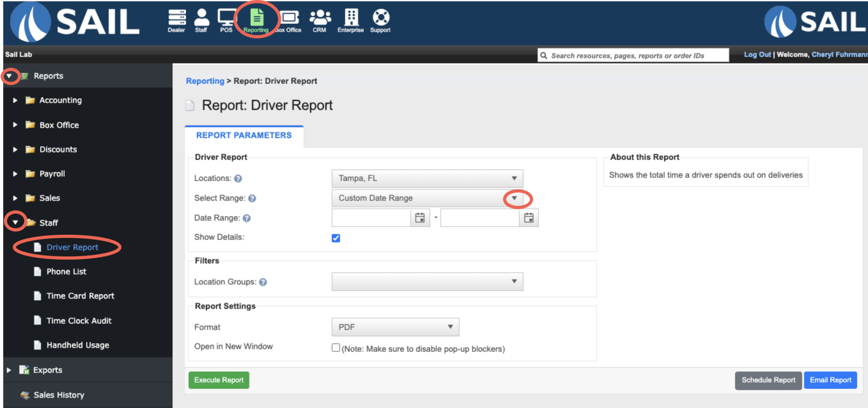Image resolution: width=868 pixels, height=408 pixels.
Task: Click the Email Report button
Action: click(x=831, y=380)
